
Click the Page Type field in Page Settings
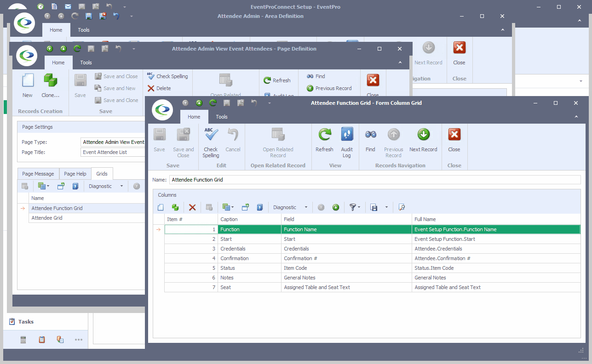(113, 142)
